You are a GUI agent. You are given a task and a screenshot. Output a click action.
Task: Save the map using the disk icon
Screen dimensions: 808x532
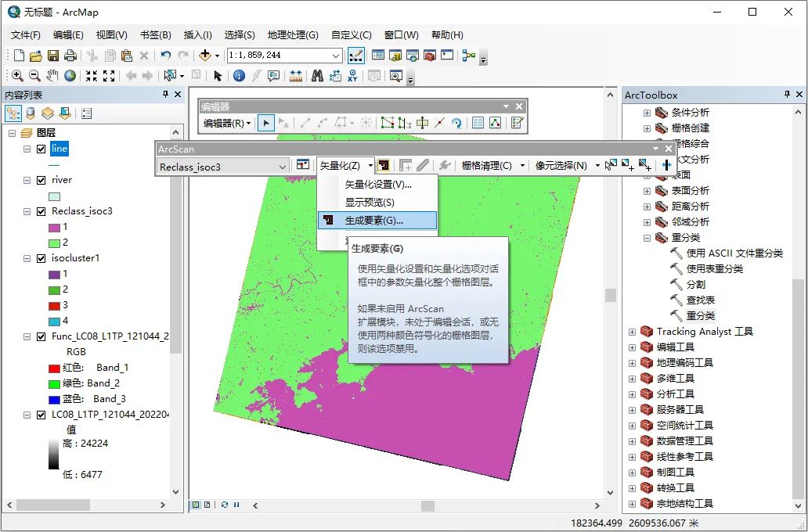(53, 55)
